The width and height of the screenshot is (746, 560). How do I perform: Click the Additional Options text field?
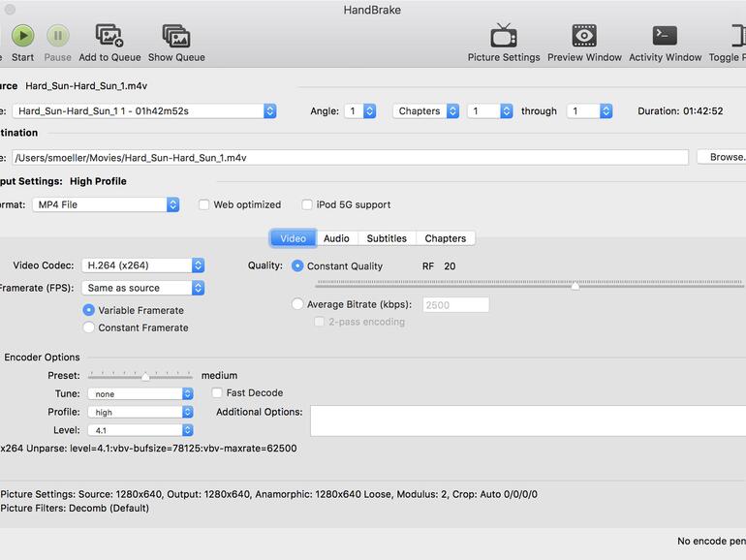[528, 421]
